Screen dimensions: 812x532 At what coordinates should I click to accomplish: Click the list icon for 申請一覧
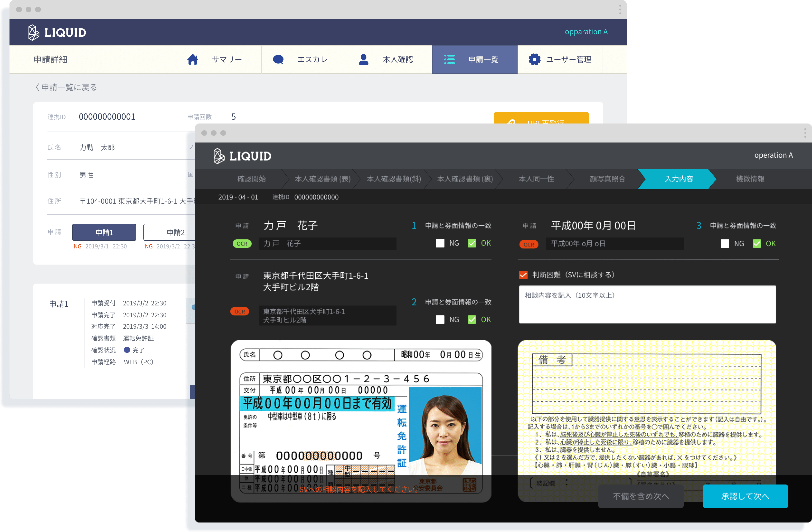(449, 59)
